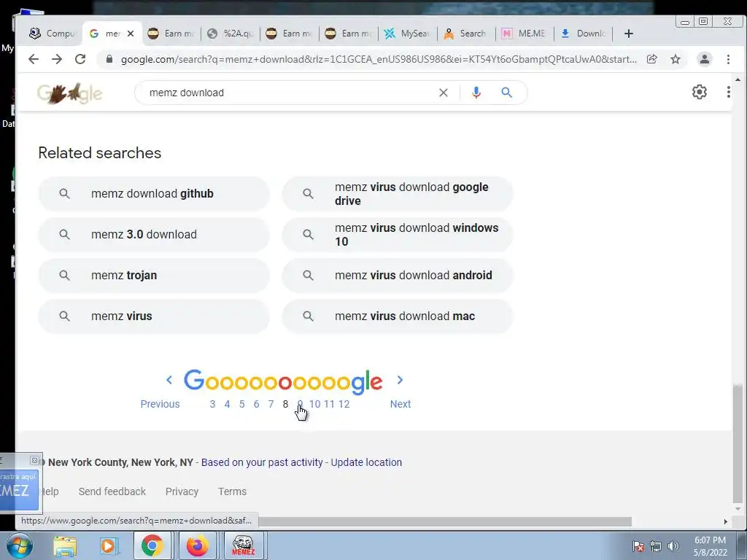Switch to Chrome in the taskbar
The image size is (747, 560).
tap(152, 545)
